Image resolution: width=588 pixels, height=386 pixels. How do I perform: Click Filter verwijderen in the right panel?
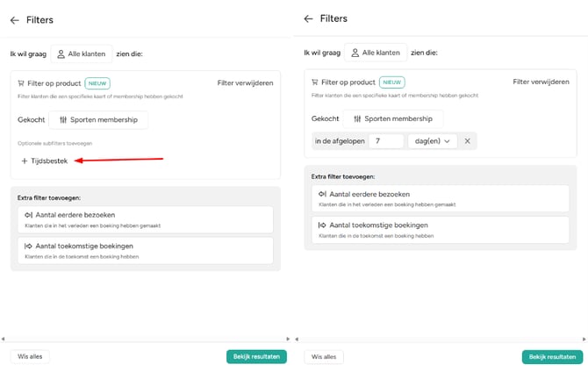(541, 82)
